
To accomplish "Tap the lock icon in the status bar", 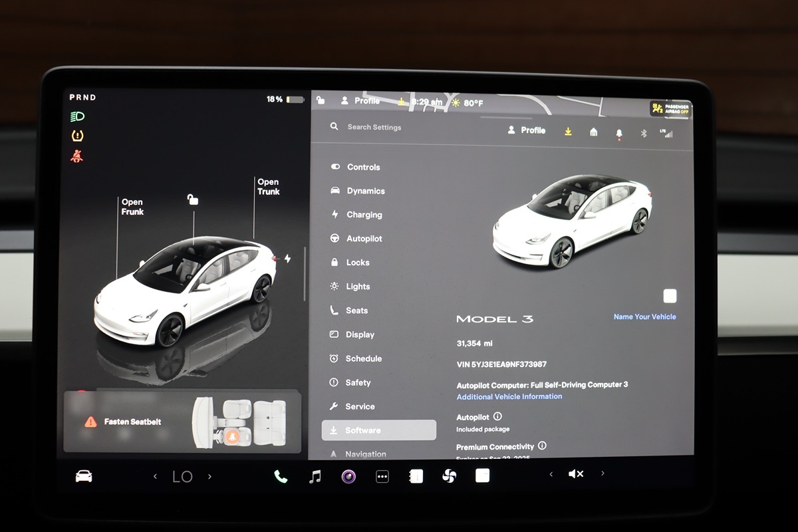I will (x=321, y=100).
